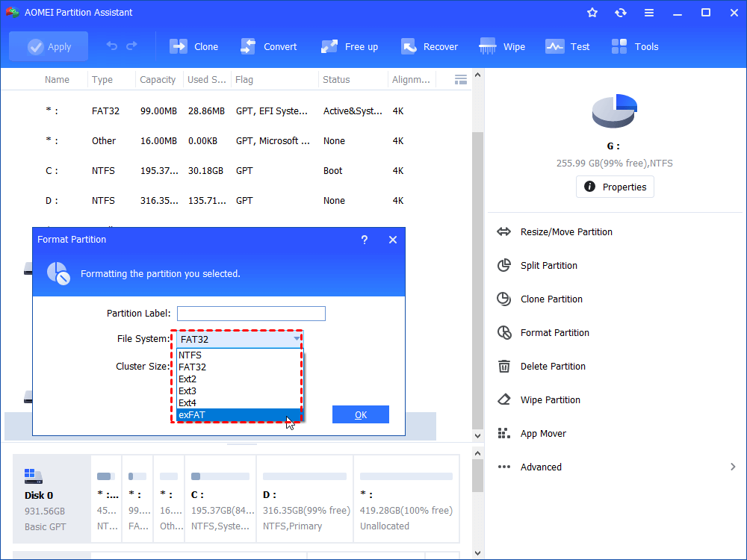Close the Format Partition dialog
Image resolution: width=747 pixels, height=560 pixels.
tap(393, 240)
